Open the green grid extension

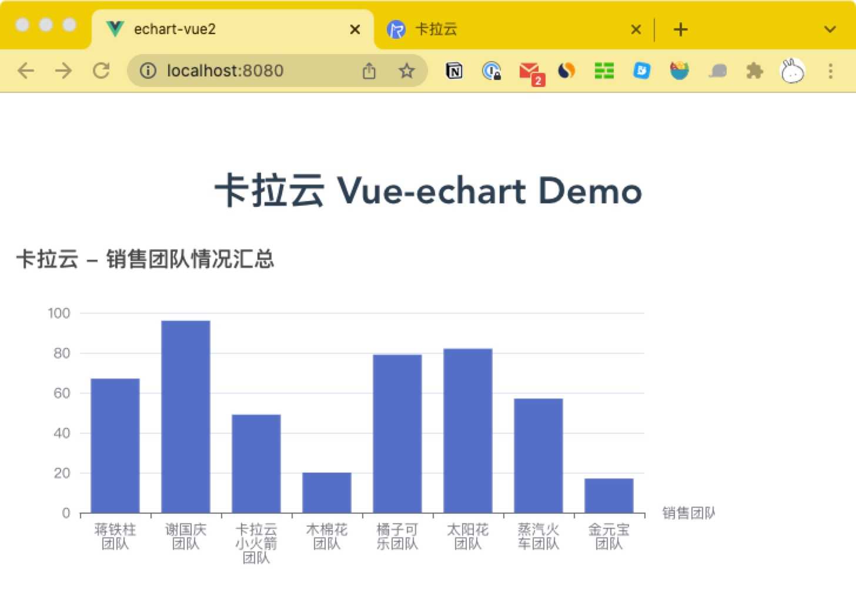pos(604,71)
